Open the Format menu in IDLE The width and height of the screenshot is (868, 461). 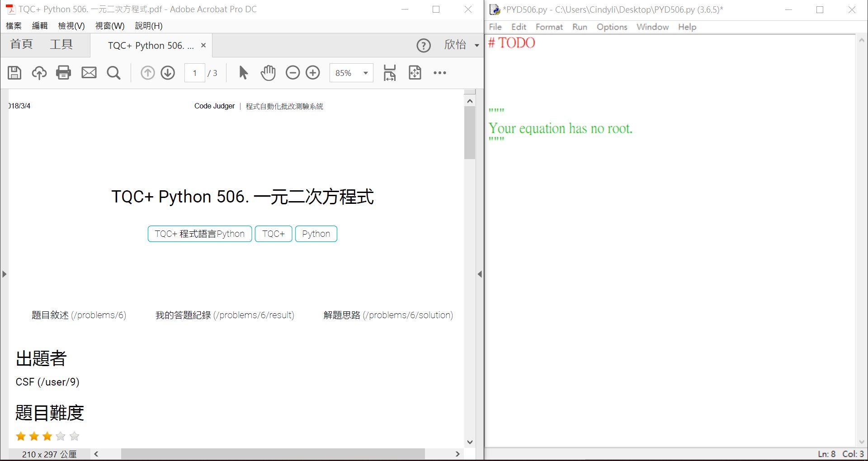pyautogui.click(x=549, y=27)
